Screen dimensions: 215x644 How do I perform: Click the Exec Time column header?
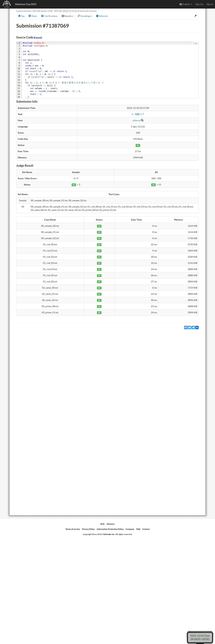pos(136,220)
